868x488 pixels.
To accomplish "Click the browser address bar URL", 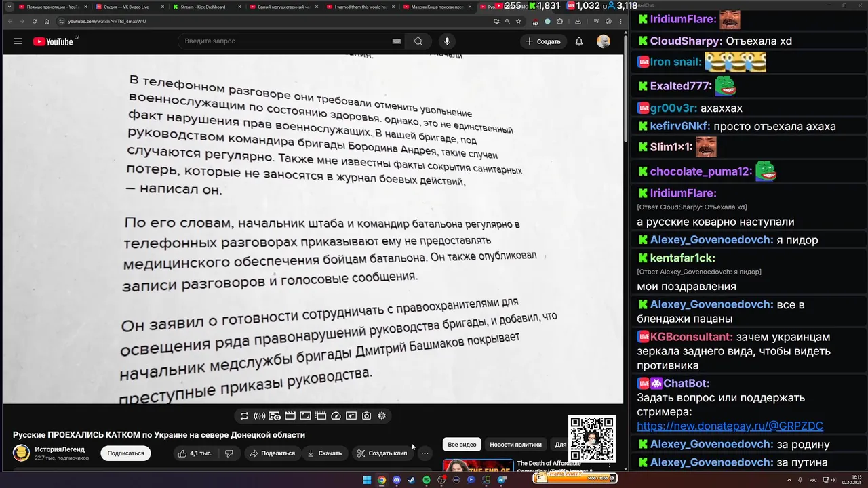I will tap(106, 21).
